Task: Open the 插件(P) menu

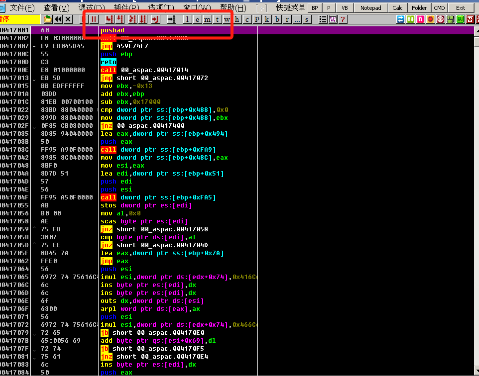Action: tap(127, 7)
